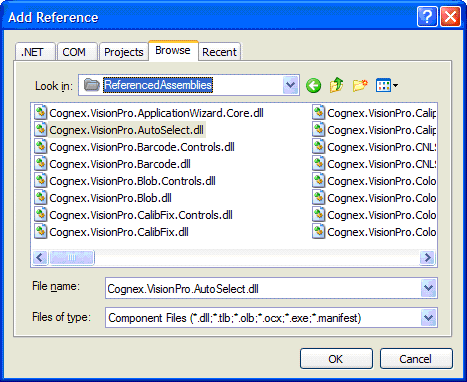Click the scroll left arrow of file list

pos(40,257)
